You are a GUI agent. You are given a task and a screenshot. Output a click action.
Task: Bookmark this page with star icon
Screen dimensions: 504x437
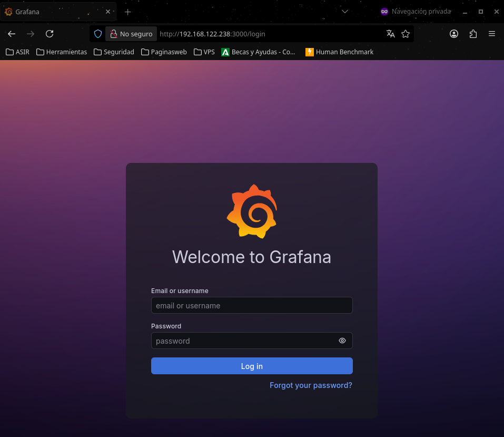[406, 34]
